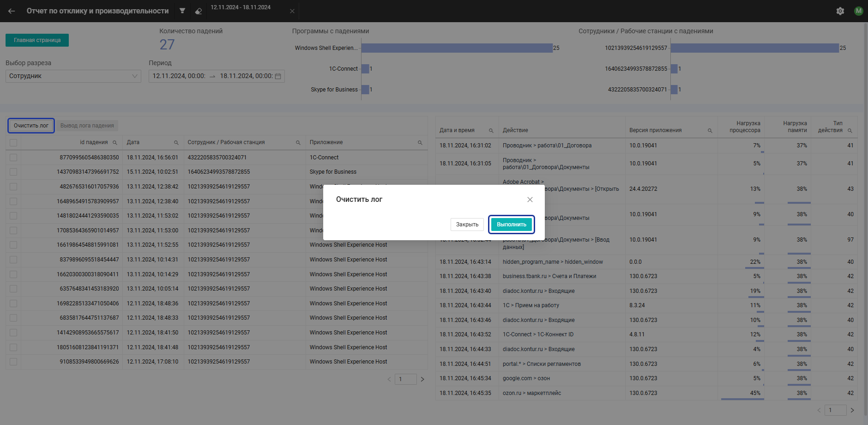The width and height of the screenshot is (868, 425).
Task: Click Проводник > работа\01_Договора row
Action: point(646,146)
